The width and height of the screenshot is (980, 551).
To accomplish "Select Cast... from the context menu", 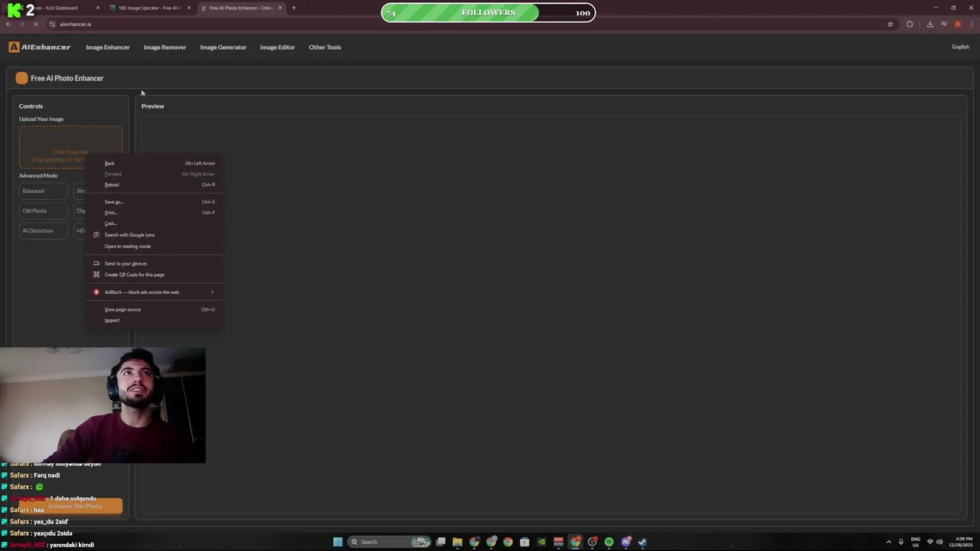I will [x=153, y=223].
